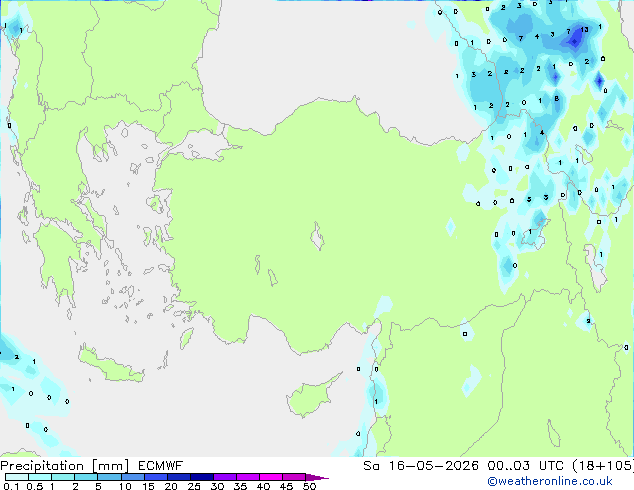The width and height of the screenshot is (634, 490).
Task: Select the 45–50 mm legend swatch
Action: point(294,477)
